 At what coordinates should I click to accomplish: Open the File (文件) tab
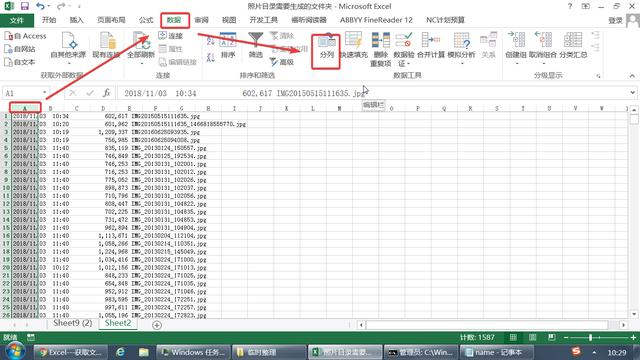click(x=17, y=20)
